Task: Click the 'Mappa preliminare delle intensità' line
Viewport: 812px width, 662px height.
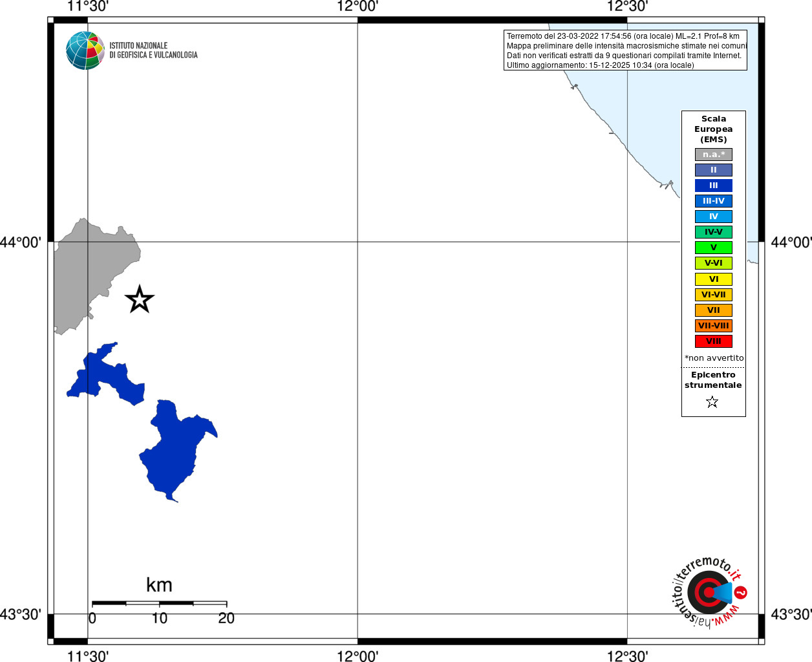Action: (x=626, y=46)
